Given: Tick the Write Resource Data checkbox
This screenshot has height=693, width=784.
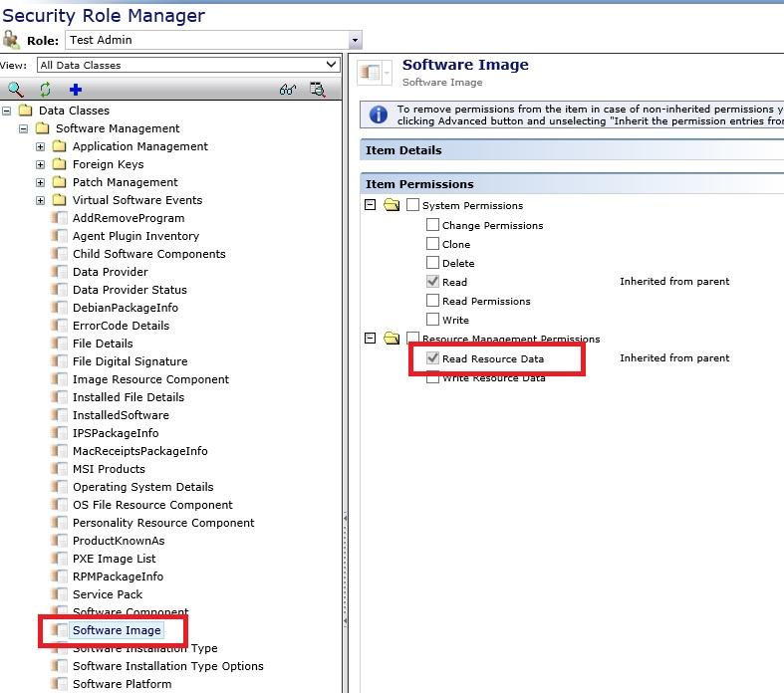Looking at the screenshot, I should click(x=432, y=377).
